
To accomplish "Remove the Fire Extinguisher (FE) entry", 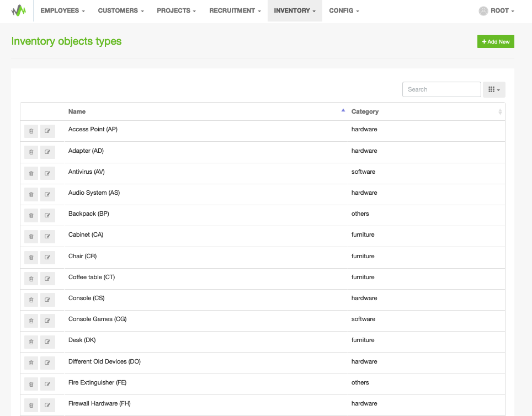I will [x=31, y=384].
